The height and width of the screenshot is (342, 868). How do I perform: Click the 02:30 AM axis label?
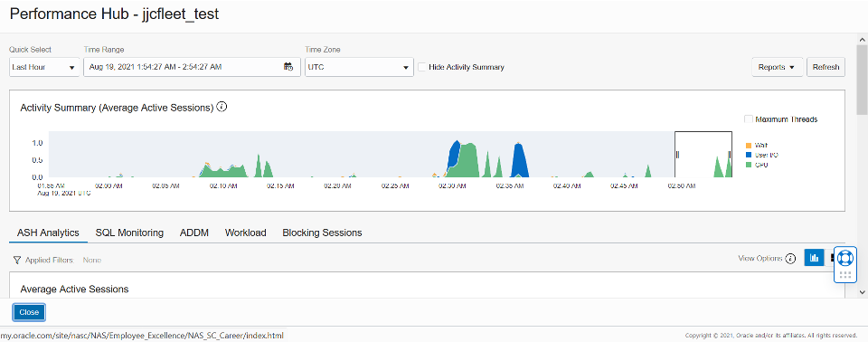tap(452, 186)
